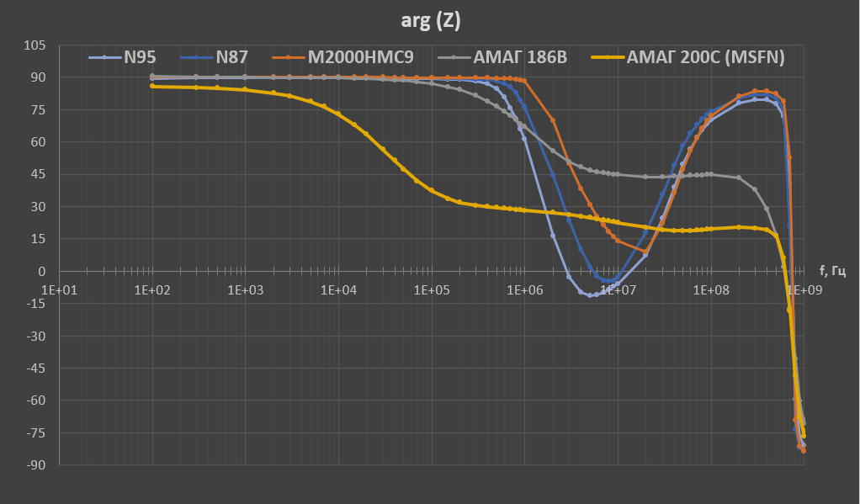
Task: Select the N95 curve minimum below zero
Action: click(x=590, y=295)
